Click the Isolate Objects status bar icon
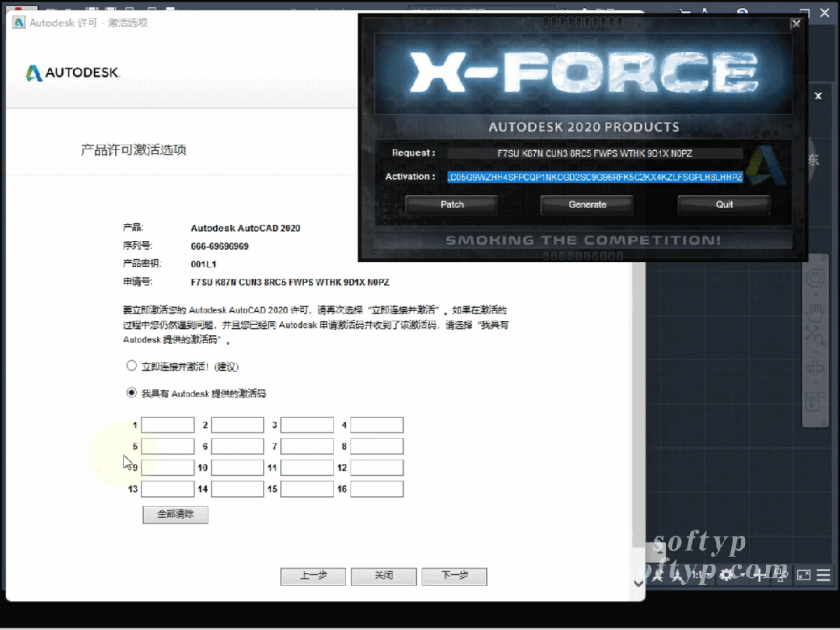The image size is (840, 630). 781,576
